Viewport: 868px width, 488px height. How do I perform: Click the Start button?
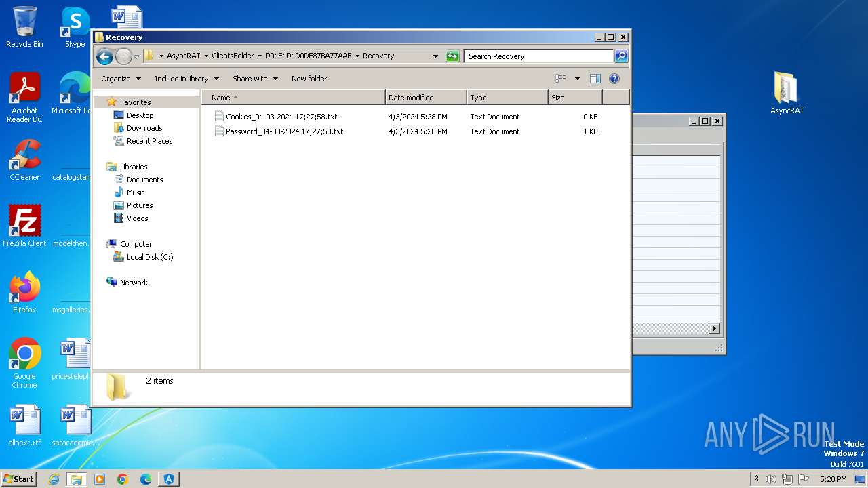point(19,479)
